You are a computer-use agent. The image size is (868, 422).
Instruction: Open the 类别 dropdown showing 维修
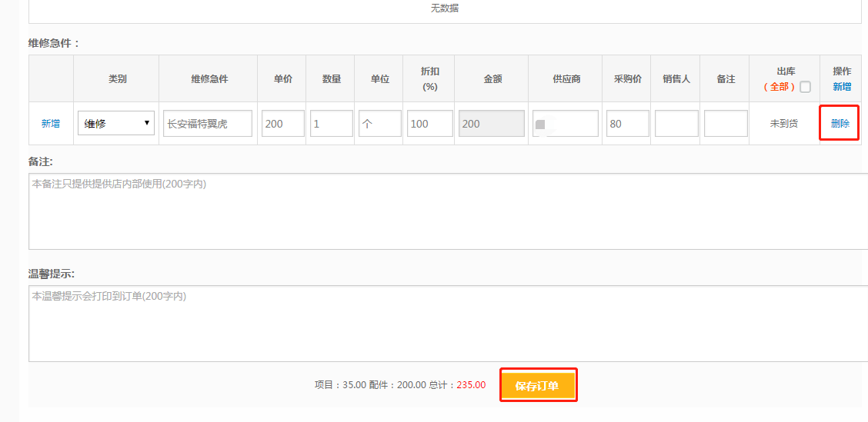pos(116,123)
